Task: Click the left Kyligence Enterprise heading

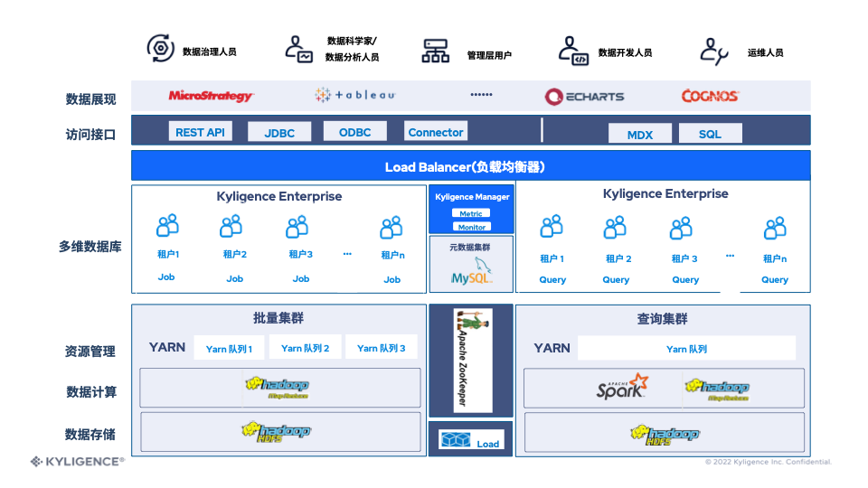Action: click(279, 196)
